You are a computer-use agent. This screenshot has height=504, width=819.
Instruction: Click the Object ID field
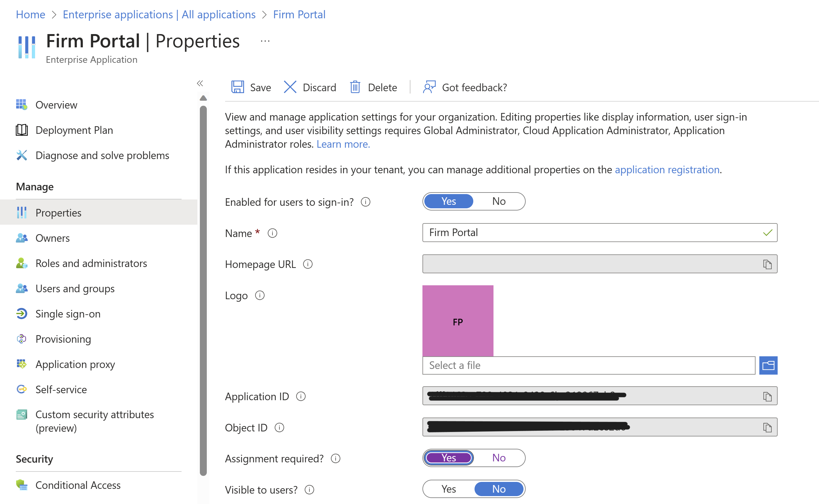tap(600, 427)
